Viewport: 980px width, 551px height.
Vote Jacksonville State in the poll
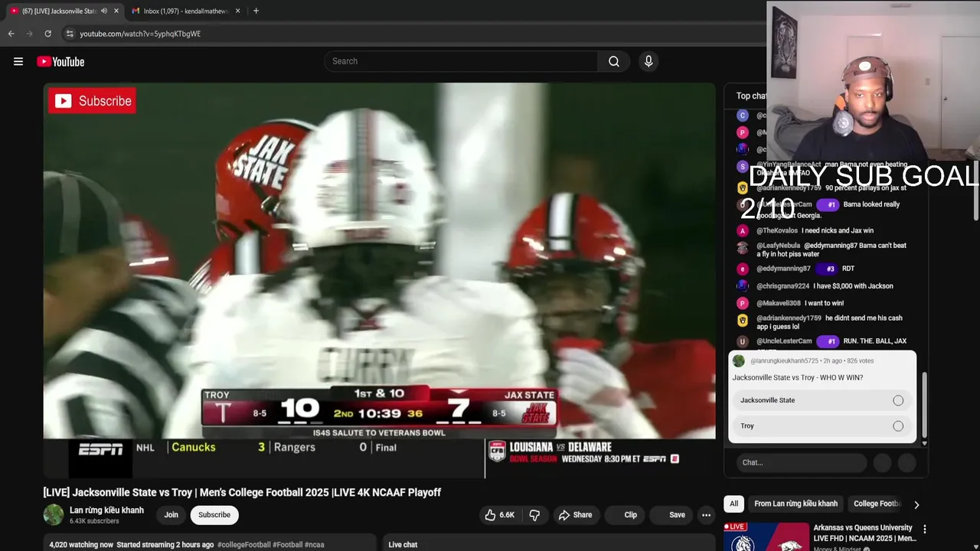point(822,400)
